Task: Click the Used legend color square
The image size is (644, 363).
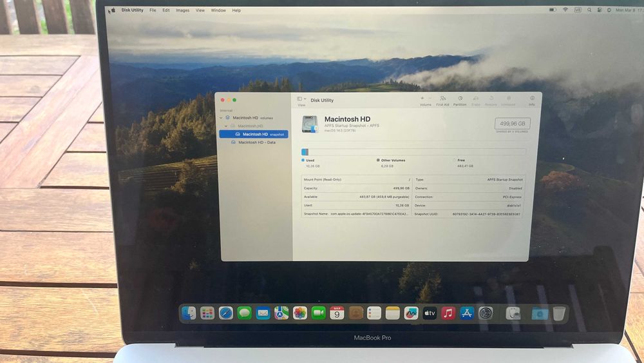Action: (303, 161)
